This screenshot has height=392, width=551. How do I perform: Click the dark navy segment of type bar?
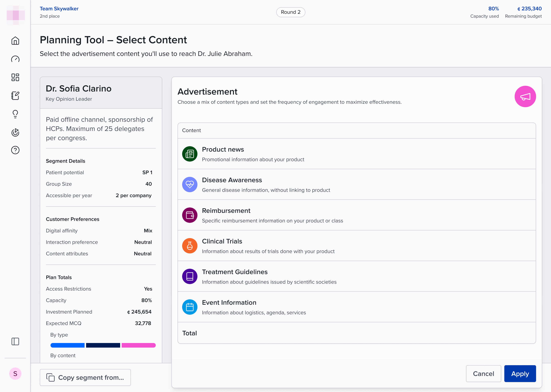click(103, 345)
